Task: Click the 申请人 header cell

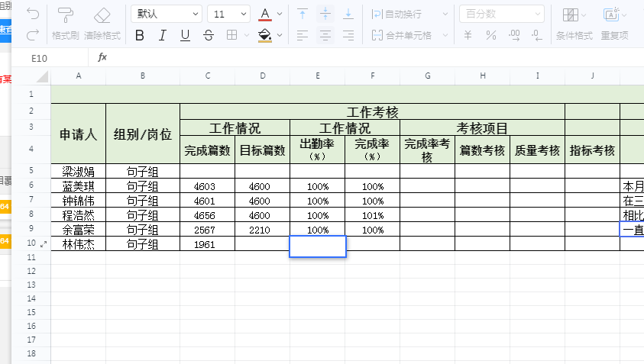Action: pyautogui.click(x=79, y=134)
